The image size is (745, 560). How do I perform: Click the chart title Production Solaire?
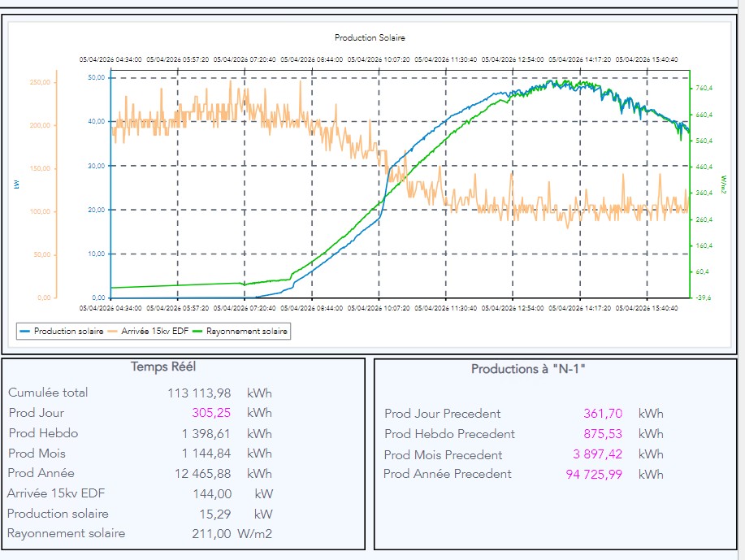(370, 37)
